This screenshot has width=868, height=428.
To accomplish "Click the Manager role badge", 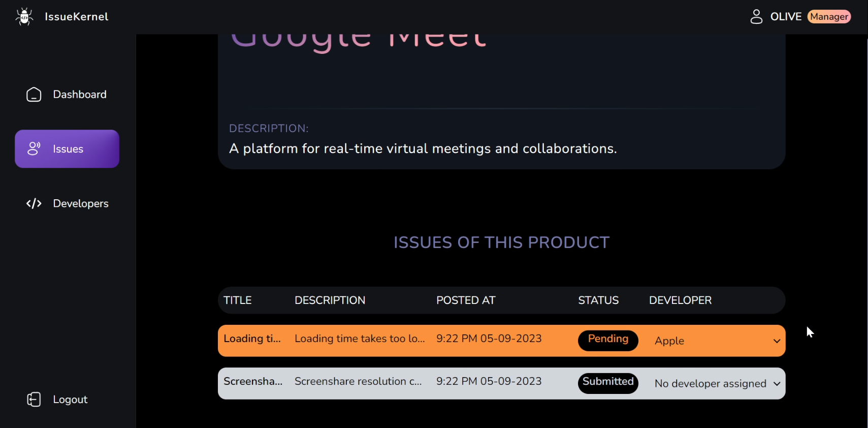I will coord(829,17).
